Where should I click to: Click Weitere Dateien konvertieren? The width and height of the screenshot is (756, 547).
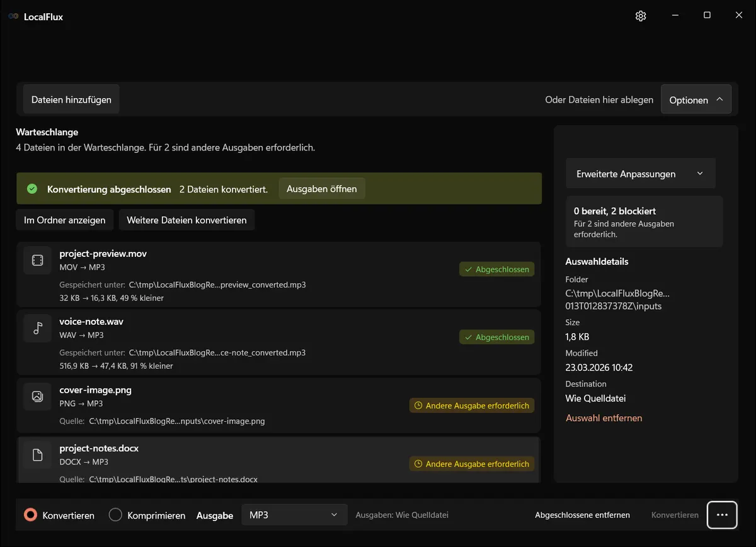click(x=186, y=220)
